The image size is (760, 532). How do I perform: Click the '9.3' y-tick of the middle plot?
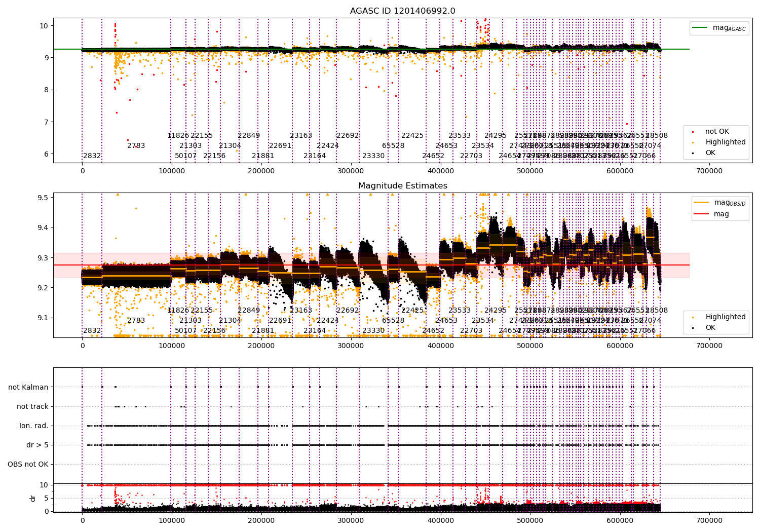tap(43, 257)
